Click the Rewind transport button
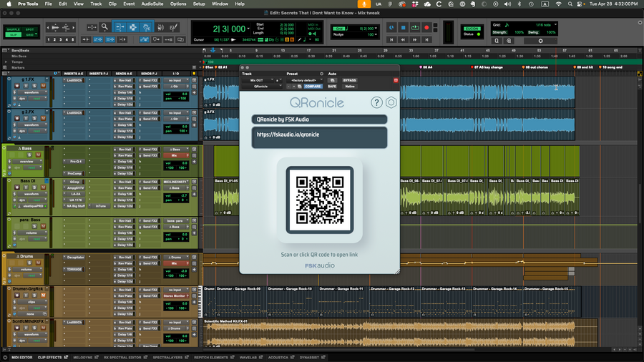The width and height of the screenshot is (644, 362). (x=403, y=39)
